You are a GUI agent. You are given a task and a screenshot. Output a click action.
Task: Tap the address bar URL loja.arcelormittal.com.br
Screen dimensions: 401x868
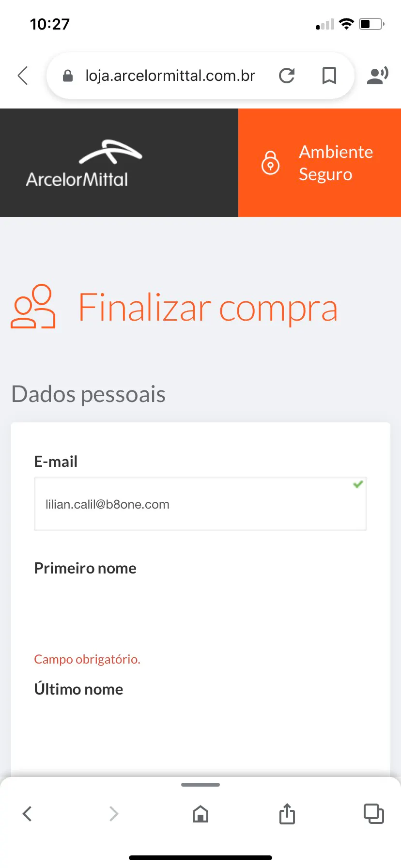(170, 76)
